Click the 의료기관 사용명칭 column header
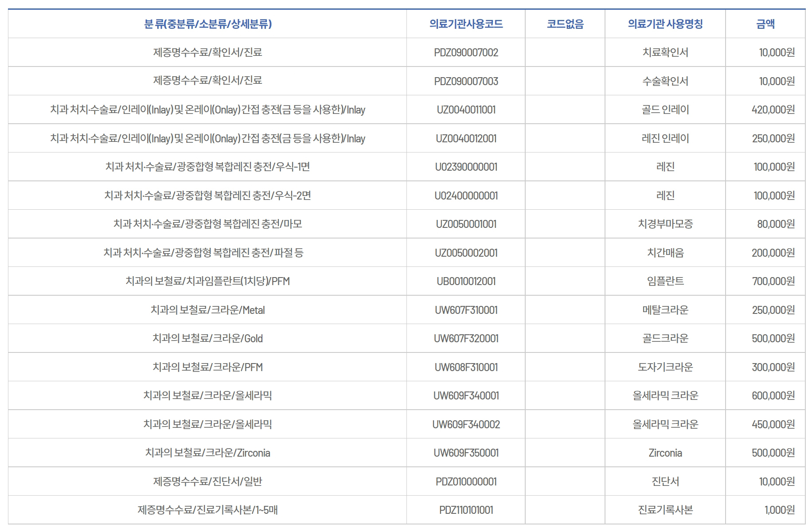Viewport: 812px width, 532px height. click(x=665, y=24)
